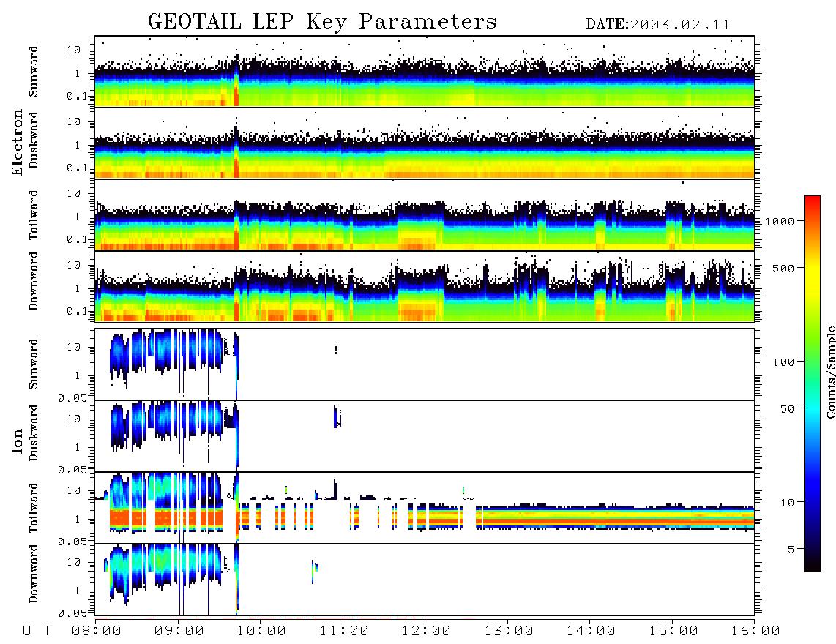
Task: Click the Electron Sunward spectrogram plot
Action: tap(425, 72)
